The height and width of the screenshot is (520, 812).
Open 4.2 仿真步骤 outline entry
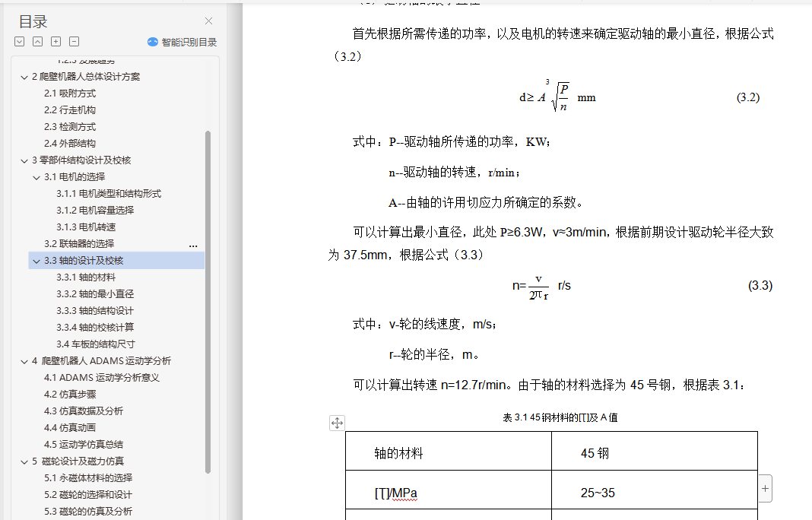click(x=70, y=394)
